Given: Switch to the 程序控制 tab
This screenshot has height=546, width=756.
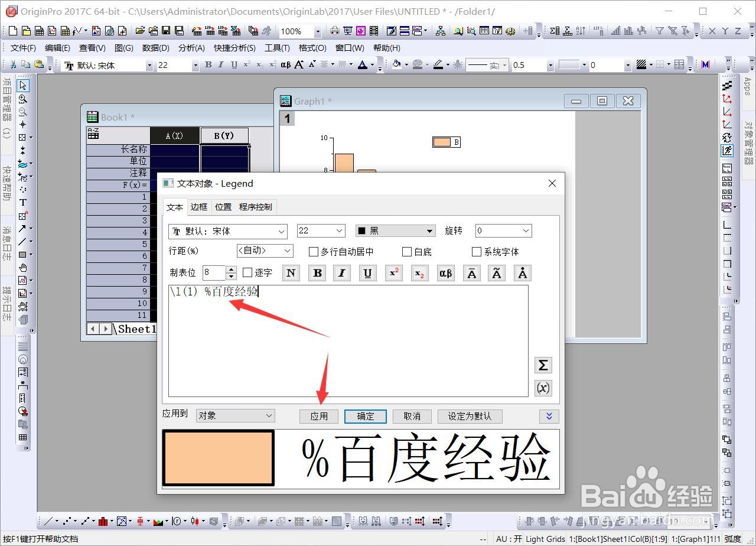Looking at the screenshot, I should pyautogui.click(x=256, y=207).
